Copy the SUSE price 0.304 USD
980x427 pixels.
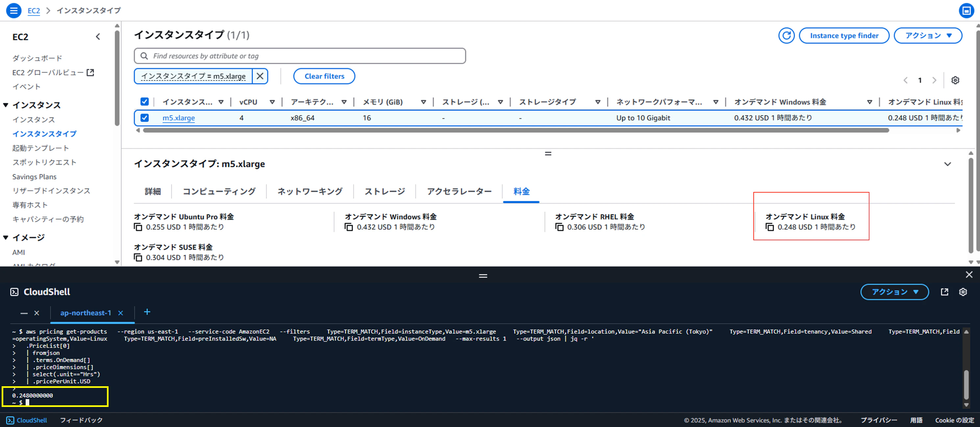(x=138, y=257)
